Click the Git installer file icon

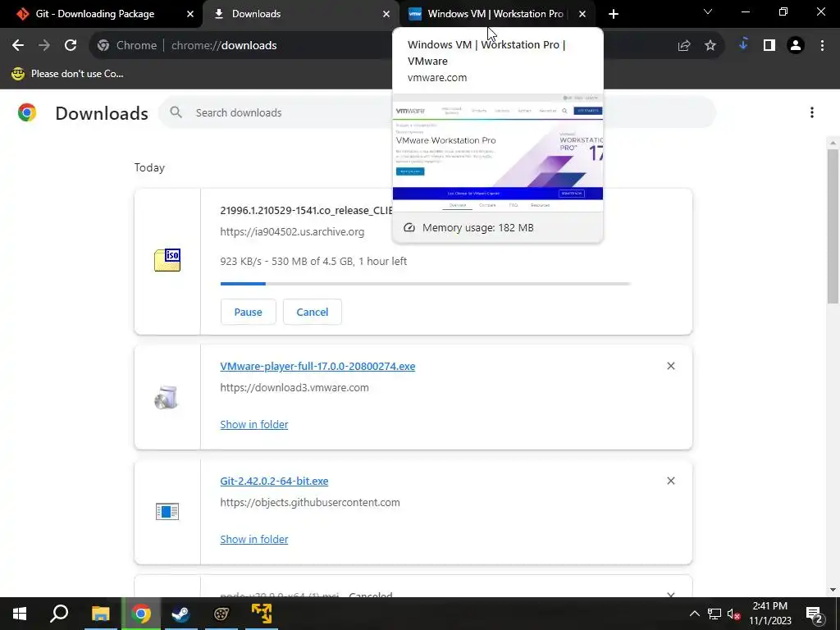click(x=167, y=512)
